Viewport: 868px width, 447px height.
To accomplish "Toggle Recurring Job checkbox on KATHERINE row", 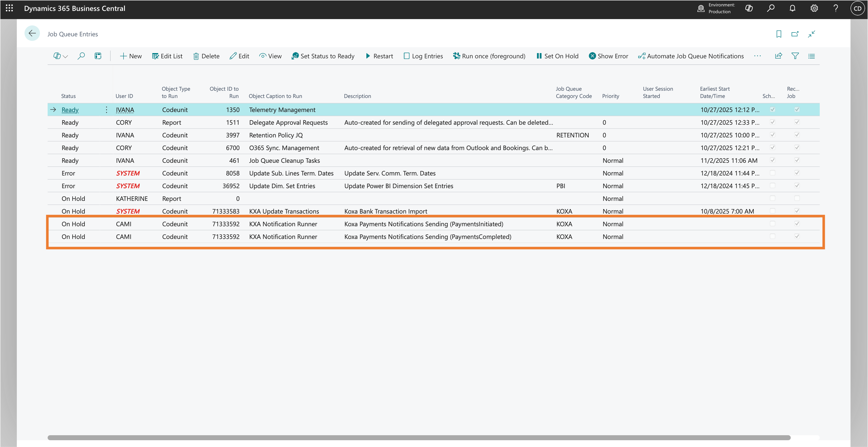I will [797, 198].
